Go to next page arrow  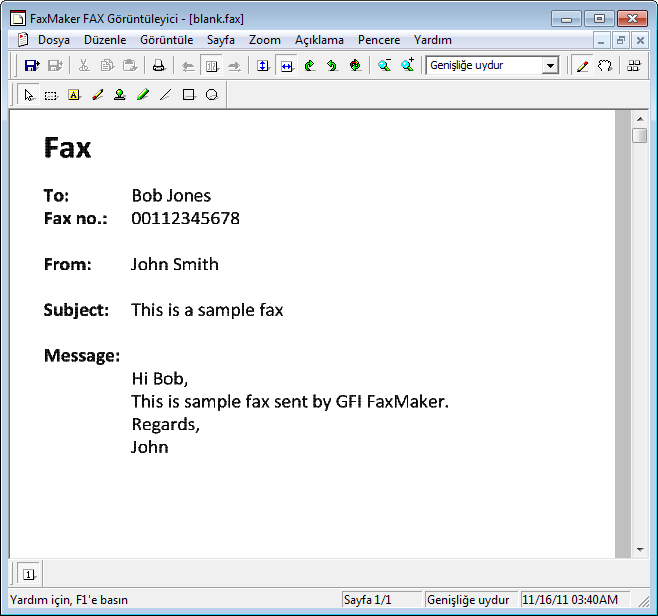pos(234,66)
